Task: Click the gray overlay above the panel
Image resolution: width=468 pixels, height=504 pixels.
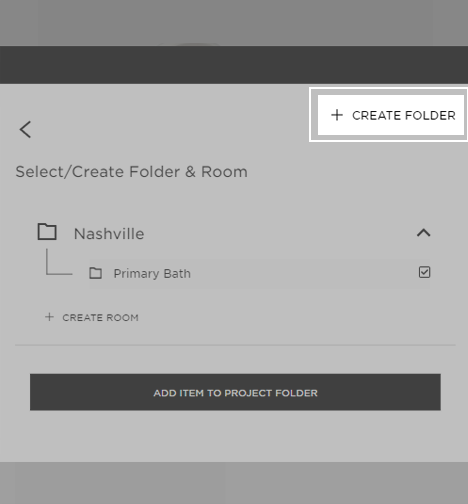Action: coord(234,23)
